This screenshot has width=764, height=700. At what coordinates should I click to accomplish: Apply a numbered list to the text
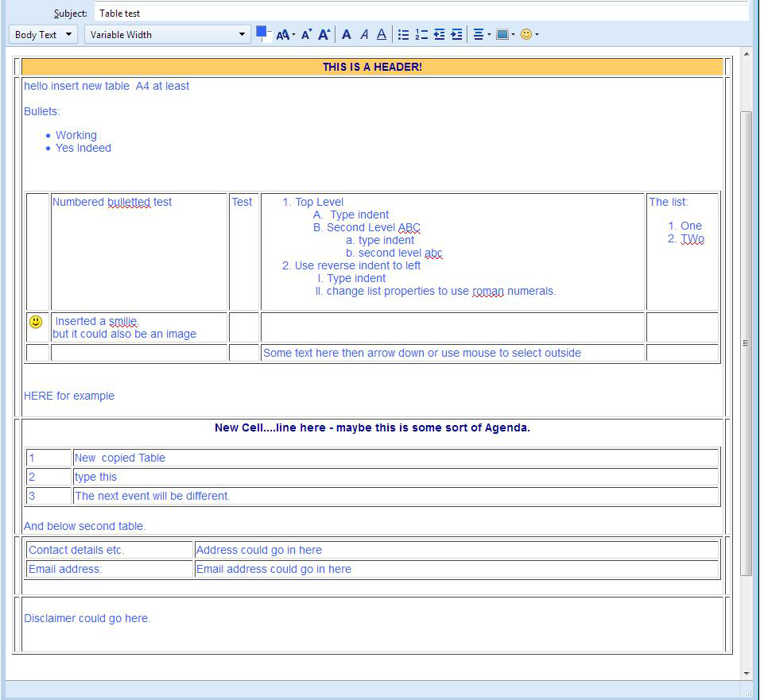[421, 34]
